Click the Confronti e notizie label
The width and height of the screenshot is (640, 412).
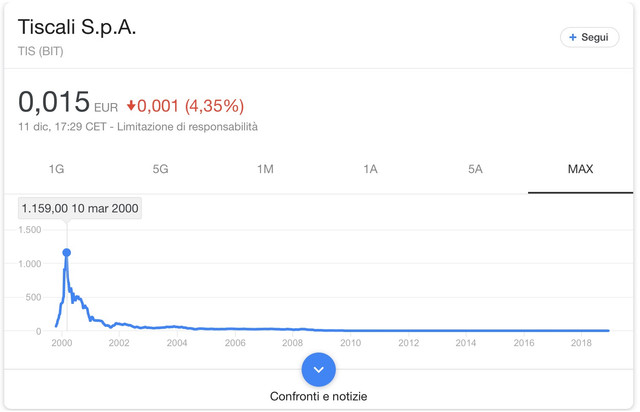(x=318, y=396)
